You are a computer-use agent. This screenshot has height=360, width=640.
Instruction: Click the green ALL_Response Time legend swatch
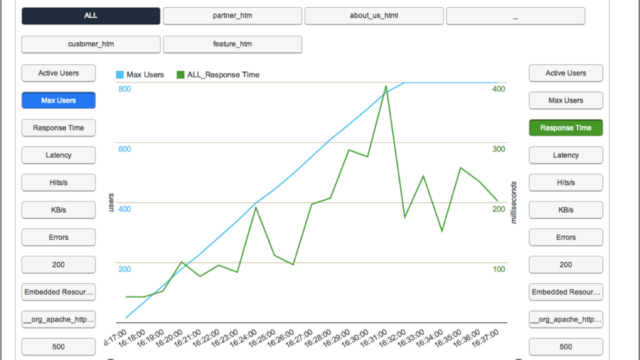pos(180,75)
